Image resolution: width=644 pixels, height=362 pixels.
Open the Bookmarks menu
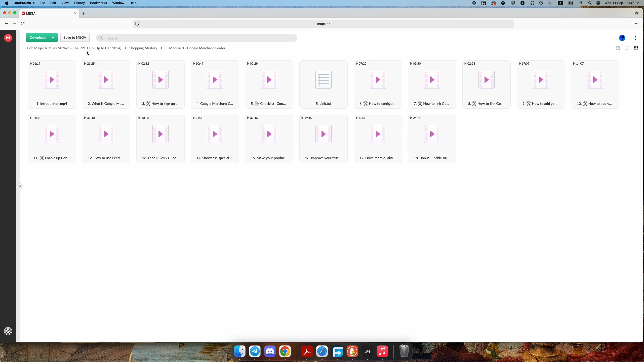pos(98,3)
